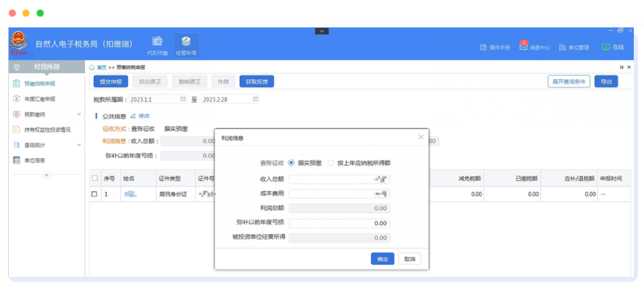The width and height of the screenshot is (644, 287).
Task: Open calendar for start date 2023.1.1
Action: (x=182, y=99)
